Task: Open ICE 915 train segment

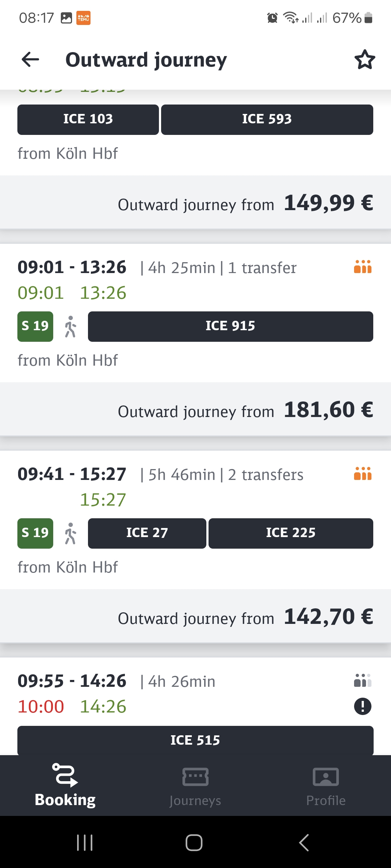Action: [231, 327]
